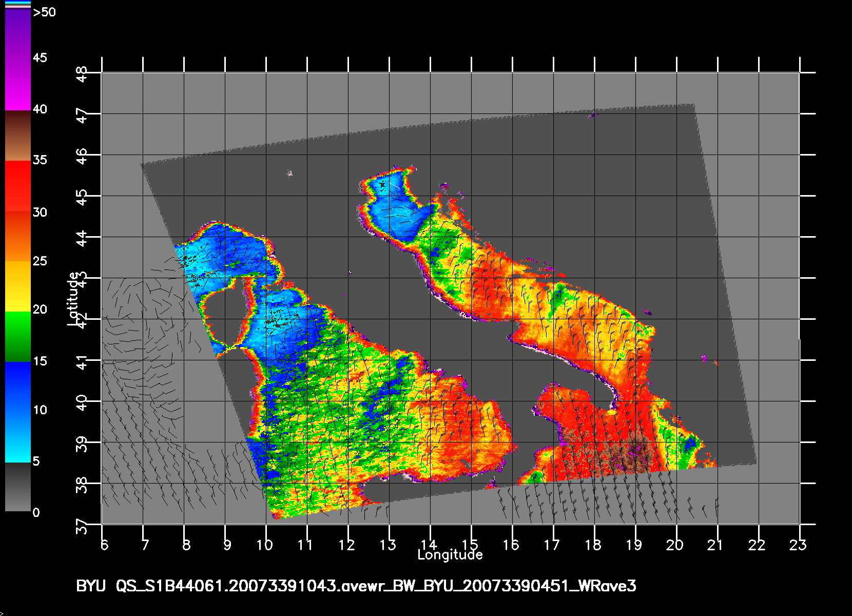Click longitude tick label '11'
The height and width of the screenshot is (616, 852).
tap(305, 545)
